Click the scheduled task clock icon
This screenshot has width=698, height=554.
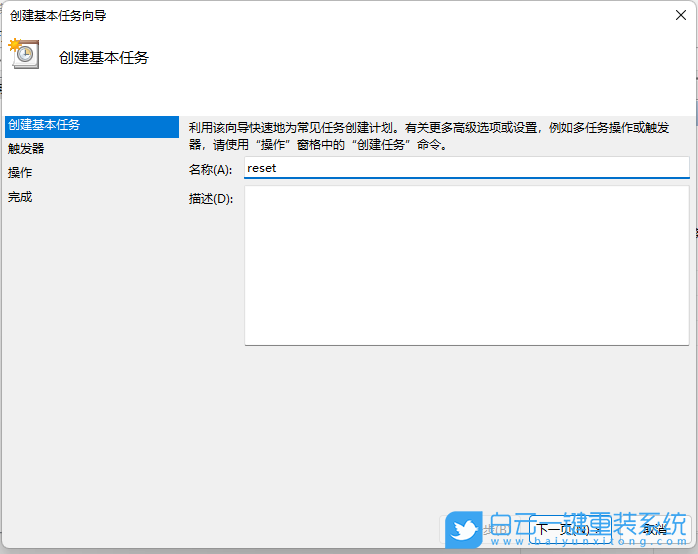click(x=24, y=54)
